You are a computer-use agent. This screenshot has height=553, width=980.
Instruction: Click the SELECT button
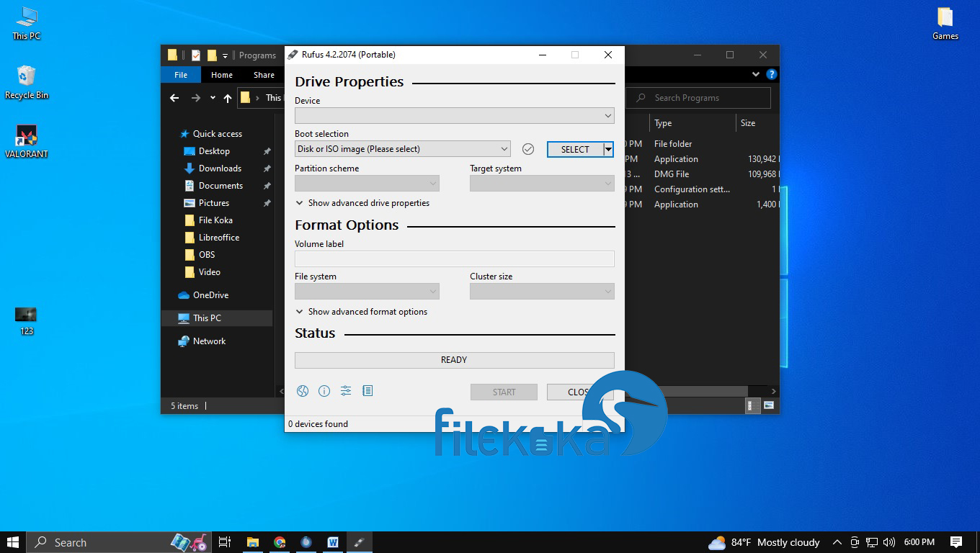click(575, 149)
